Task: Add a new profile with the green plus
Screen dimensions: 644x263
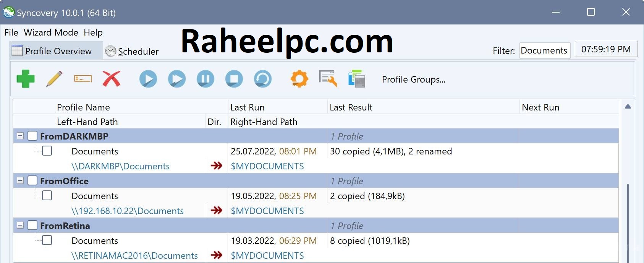Action: [x=26, y=79]
